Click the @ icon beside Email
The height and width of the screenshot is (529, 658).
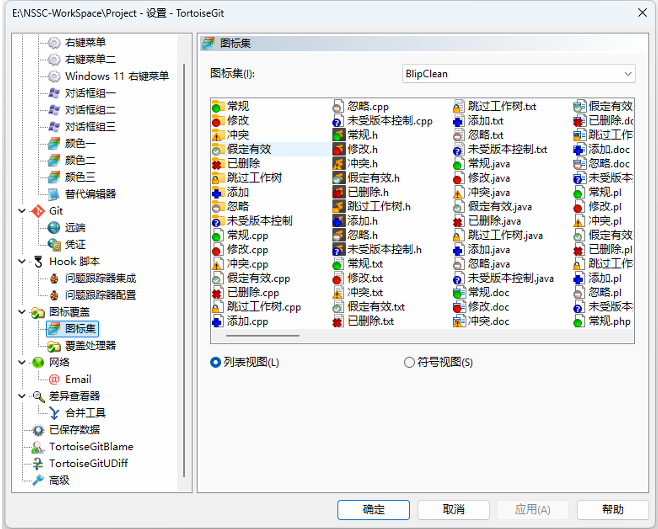[x=54, y=379]
